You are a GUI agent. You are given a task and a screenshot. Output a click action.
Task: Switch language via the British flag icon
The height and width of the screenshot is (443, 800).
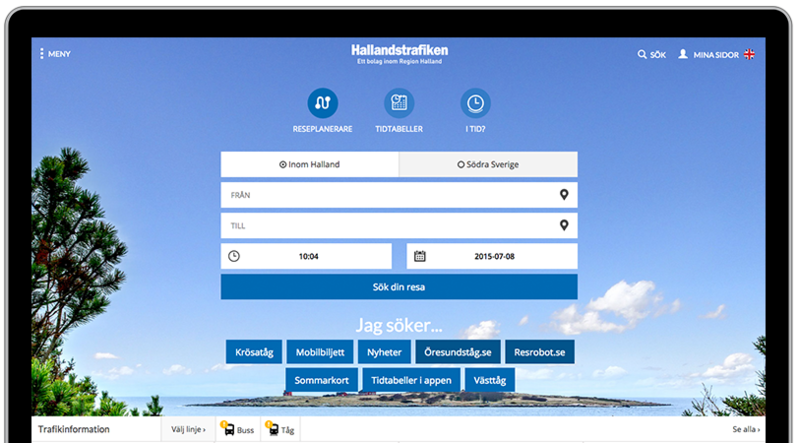(749, 54)
